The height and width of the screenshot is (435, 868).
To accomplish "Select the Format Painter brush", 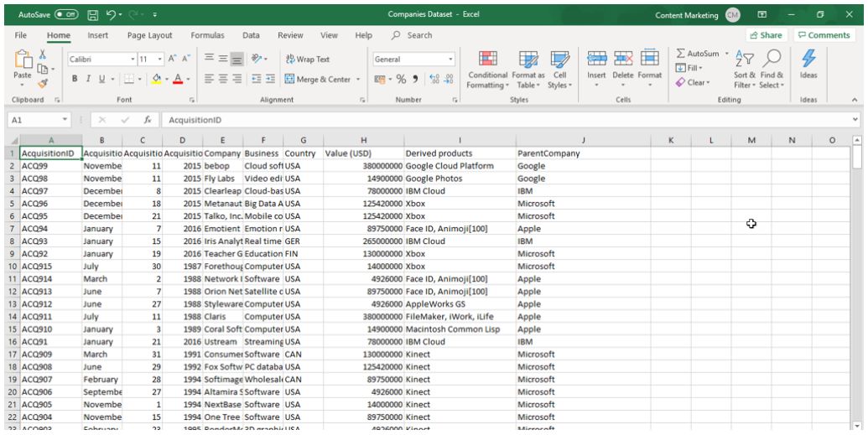I will [43, 82].
